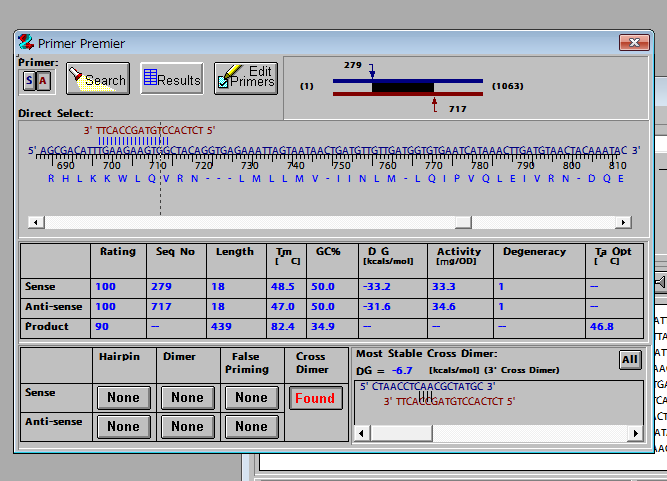Click the All button for cross dimers
The height and width of the screenshot is (481, 667).
[x=630, y=359]
